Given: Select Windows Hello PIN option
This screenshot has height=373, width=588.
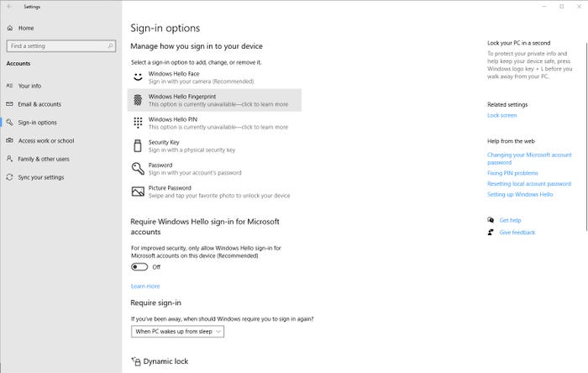Looking at the screenshot, I should [x=214, y=123].
